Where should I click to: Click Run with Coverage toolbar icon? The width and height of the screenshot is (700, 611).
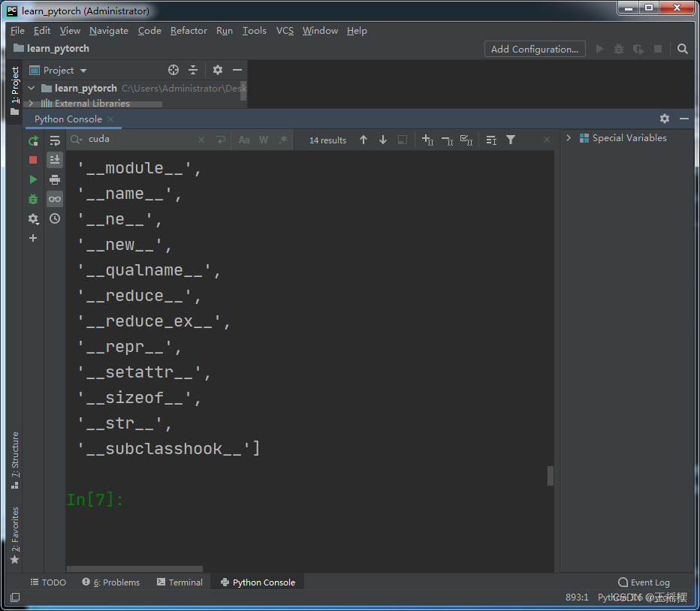click(x=638, y=49)
